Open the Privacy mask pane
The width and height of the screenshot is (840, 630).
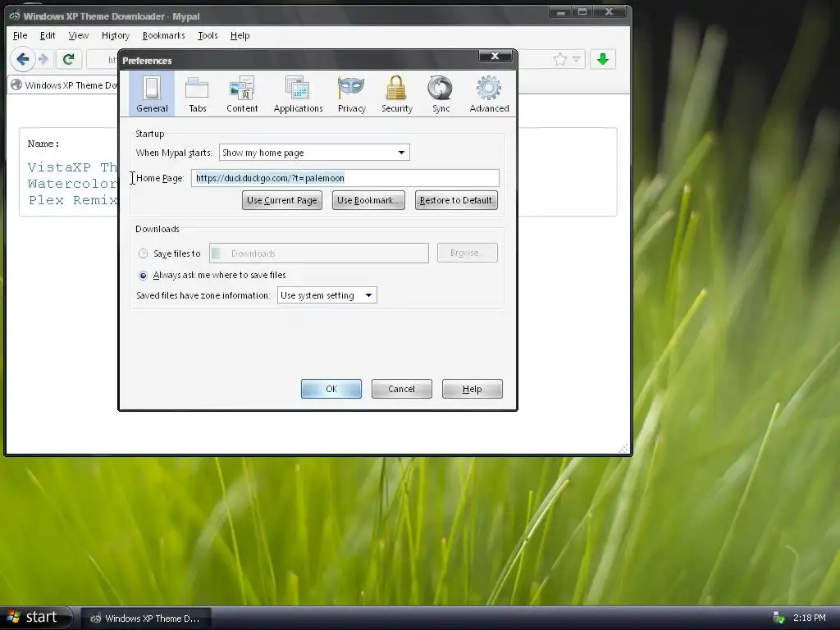(351, 94)
